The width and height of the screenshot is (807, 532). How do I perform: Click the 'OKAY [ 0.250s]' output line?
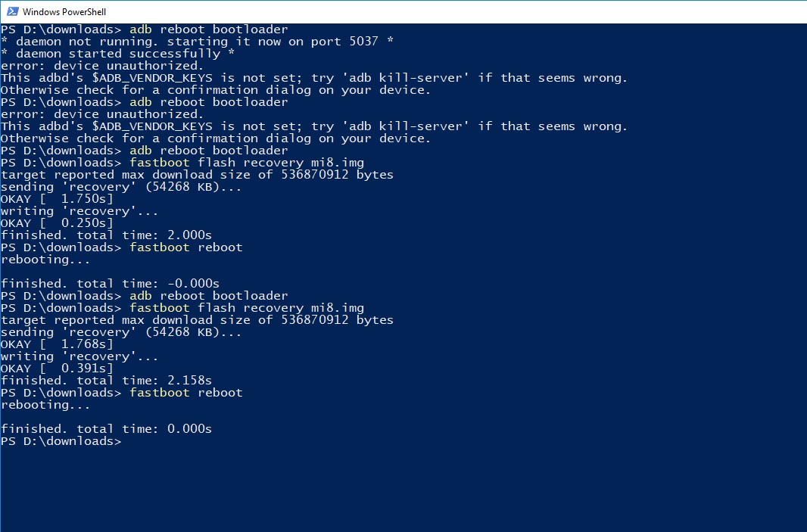(57, 223)
